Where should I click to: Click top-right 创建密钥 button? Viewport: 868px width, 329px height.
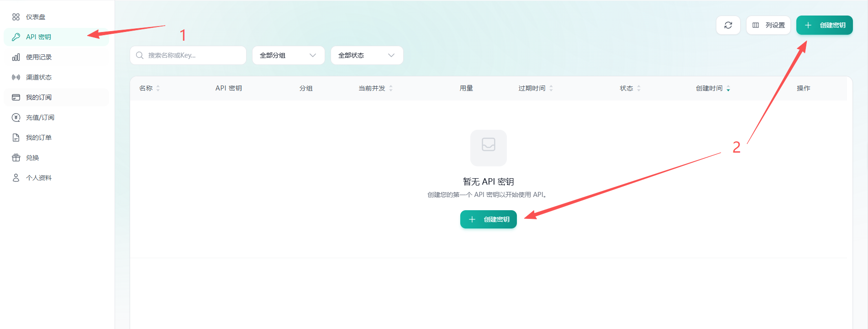pyautogui.click(x=825, y=25)
